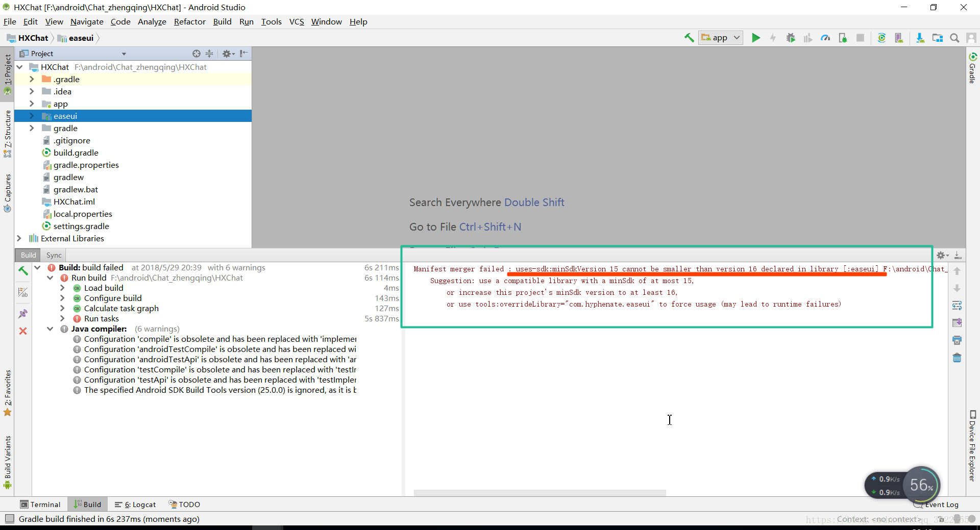The width and height of the screenshot is (980, 530).
Task: Click the Make Project hammer icon
Action: (689, 38)
